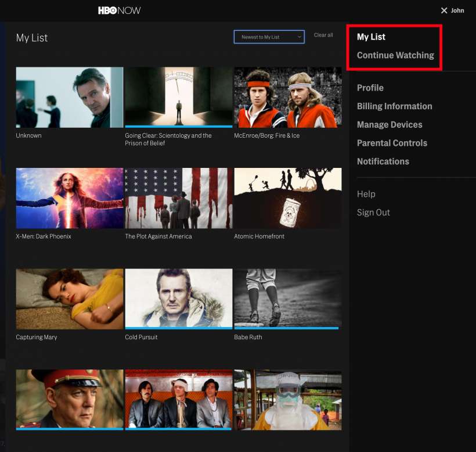Image resolution: width=476 pixels, height=452 pixels.
Task: Click the Unknown title text
Action: (x=28, y=135)
